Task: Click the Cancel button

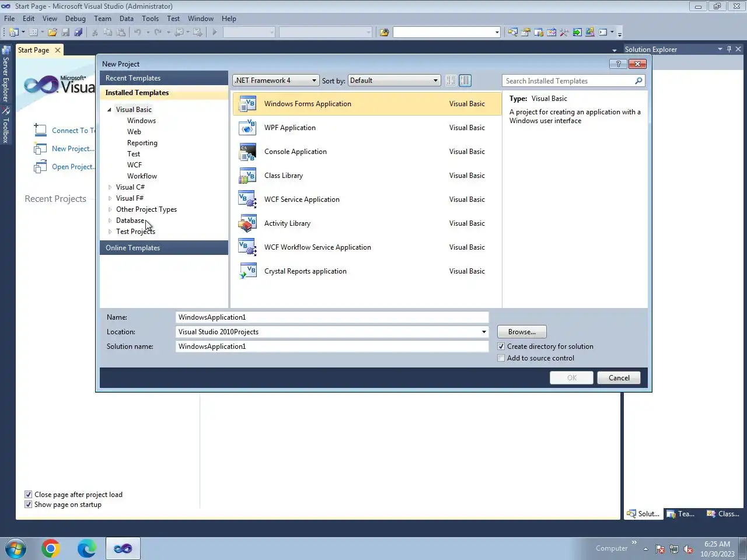Action: tap(619, 378)
